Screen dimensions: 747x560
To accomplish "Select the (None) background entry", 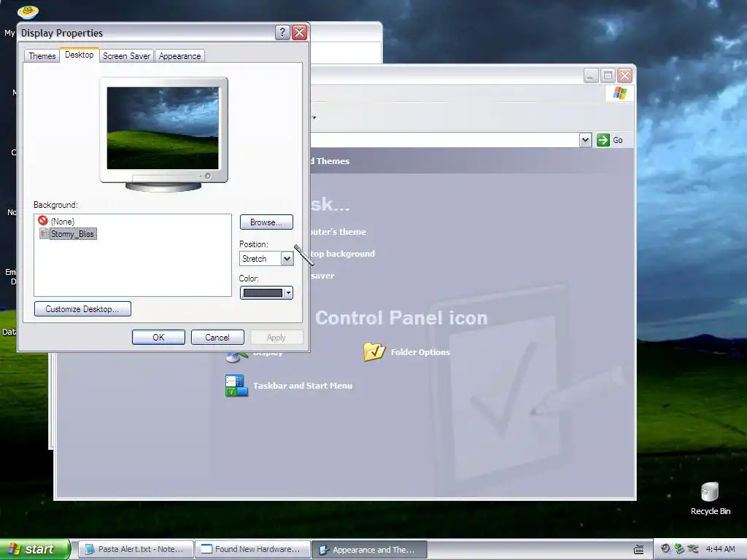I will point(63,222).
